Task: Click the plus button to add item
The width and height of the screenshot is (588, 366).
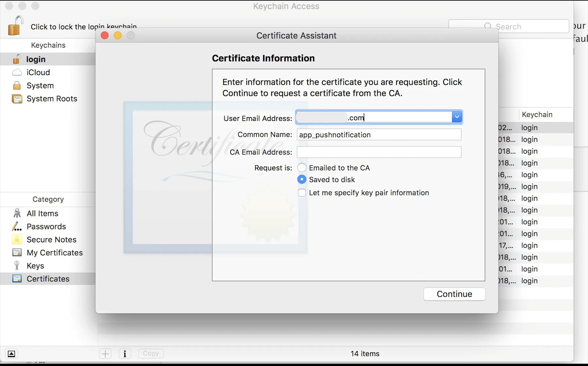Action: click(105, 354)
